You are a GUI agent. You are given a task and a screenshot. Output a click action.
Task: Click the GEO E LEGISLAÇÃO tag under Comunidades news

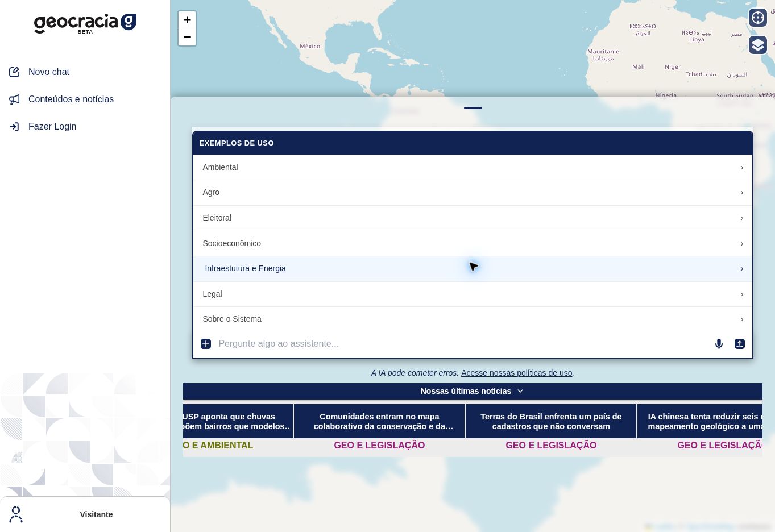point(379,446)
